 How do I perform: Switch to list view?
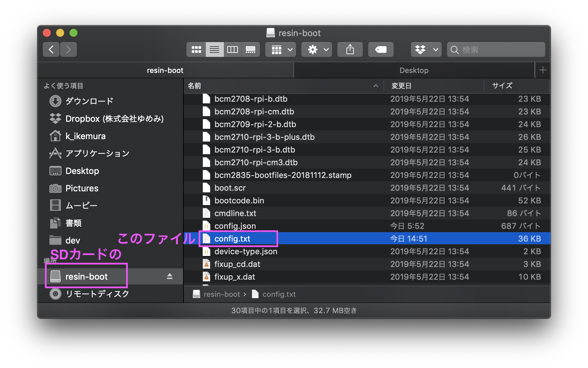(214, 50)
